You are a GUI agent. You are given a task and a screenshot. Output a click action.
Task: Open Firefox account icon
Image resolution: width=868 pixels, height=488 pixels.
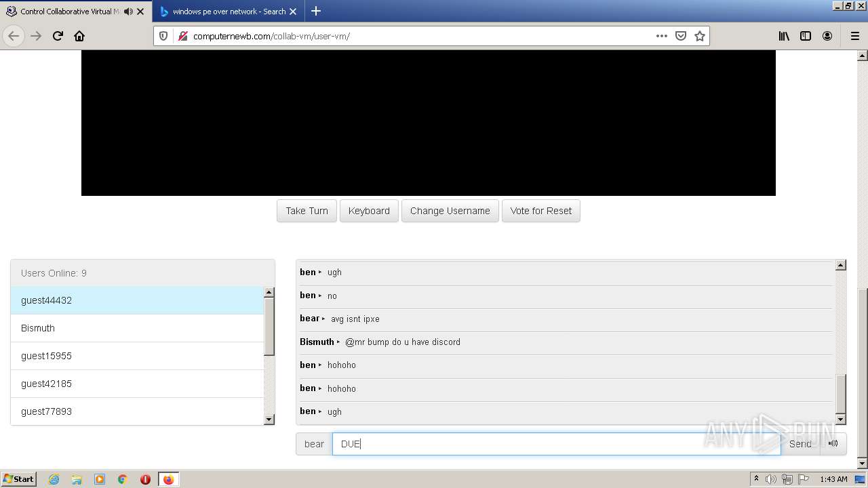point(827,36)
